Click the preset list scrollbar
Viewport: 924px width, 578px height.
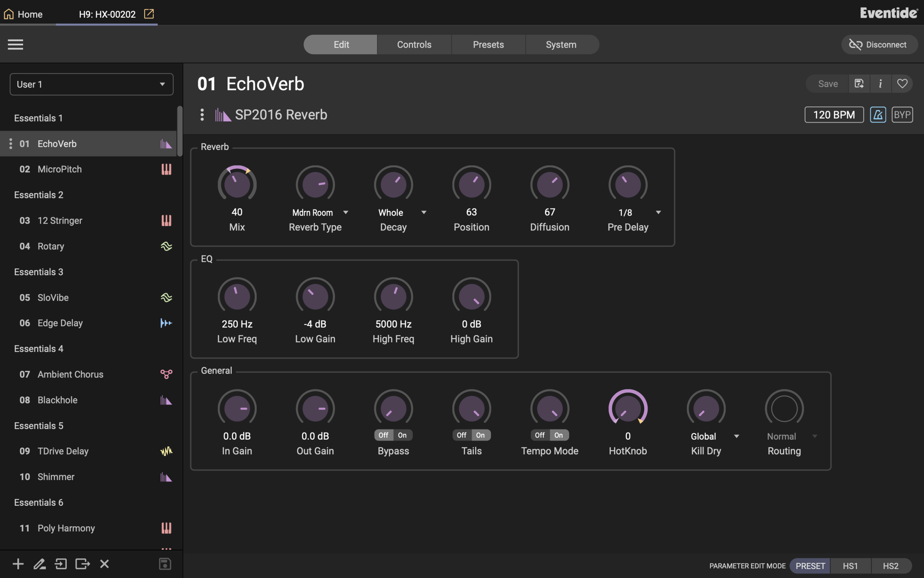(180, 131)
